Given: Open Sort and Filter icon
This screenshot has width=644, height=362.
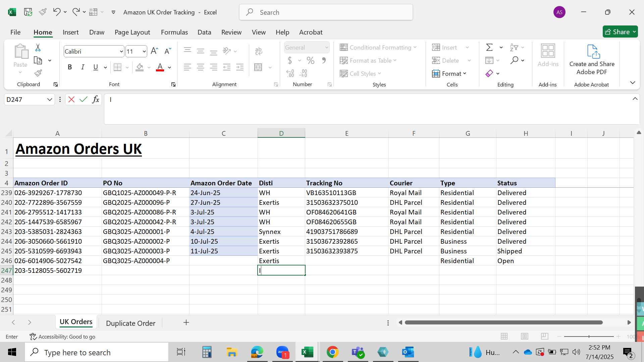Looking at the screenshot, I should pos(514,48).
